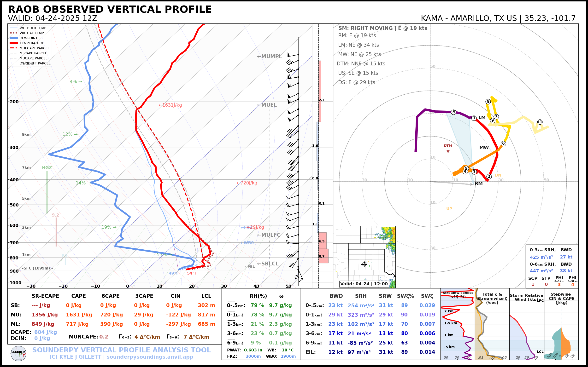Click the circled .5 marker on the purple line
Screen dimensions: 588x367
(x=453, y=112)
